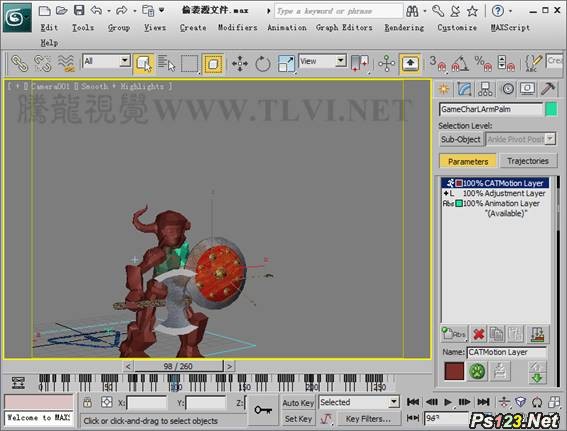Open the help question mark icon
This screenshot has width=567, height=431.
coord(498,11)
